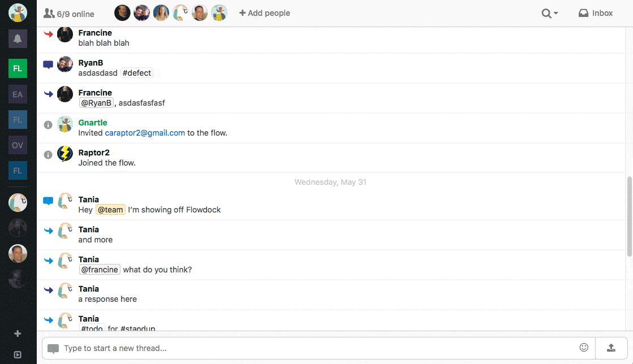Open the caraptor2@gmail.com email link

(145, 133)
